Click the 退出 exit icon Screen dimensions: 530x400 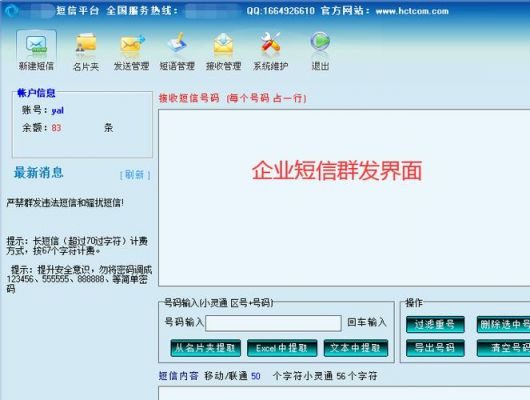[x=320, y=52]
